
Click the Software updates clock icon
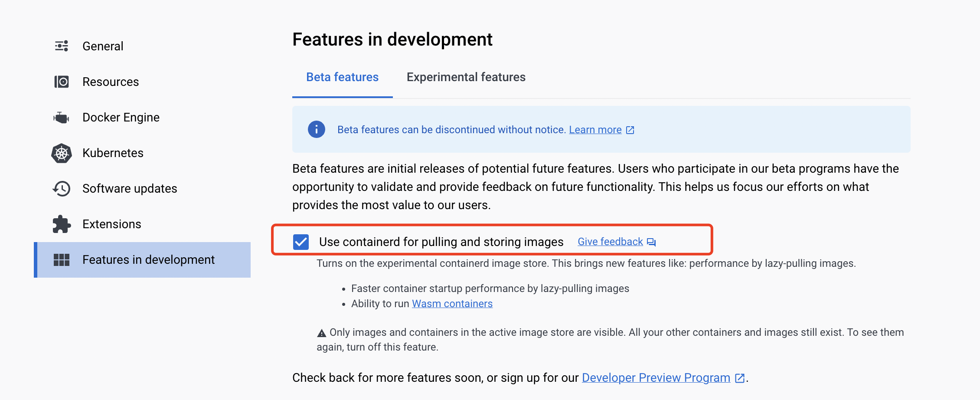click(x=62, y=189)
